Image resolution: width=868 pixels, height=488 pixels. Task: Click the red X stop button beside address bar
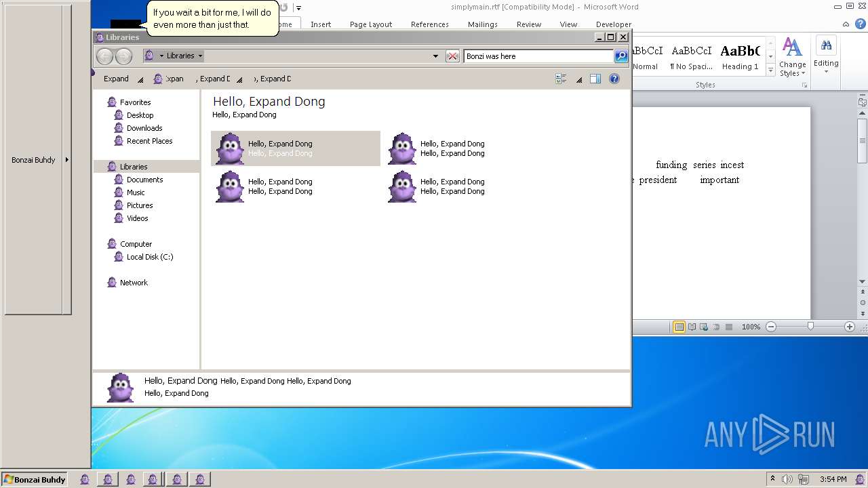pyautogui.click(x=452, y=56)
